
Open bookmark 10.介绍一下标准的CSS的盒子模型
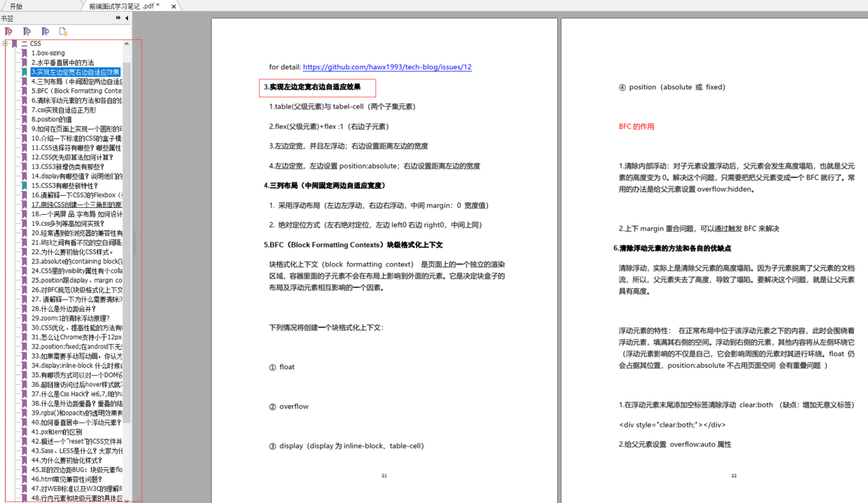[76, 138]
